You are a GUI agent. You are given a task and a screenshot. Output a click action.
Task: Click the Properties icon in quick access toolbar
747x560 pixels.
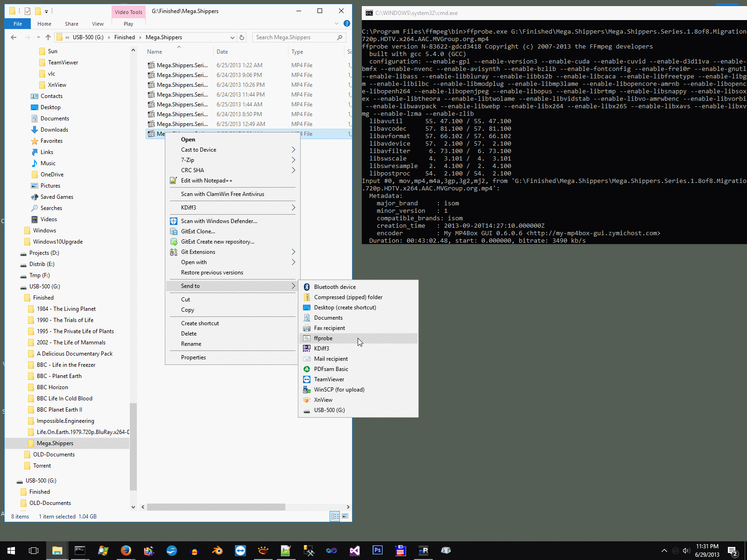click(28, 11)
